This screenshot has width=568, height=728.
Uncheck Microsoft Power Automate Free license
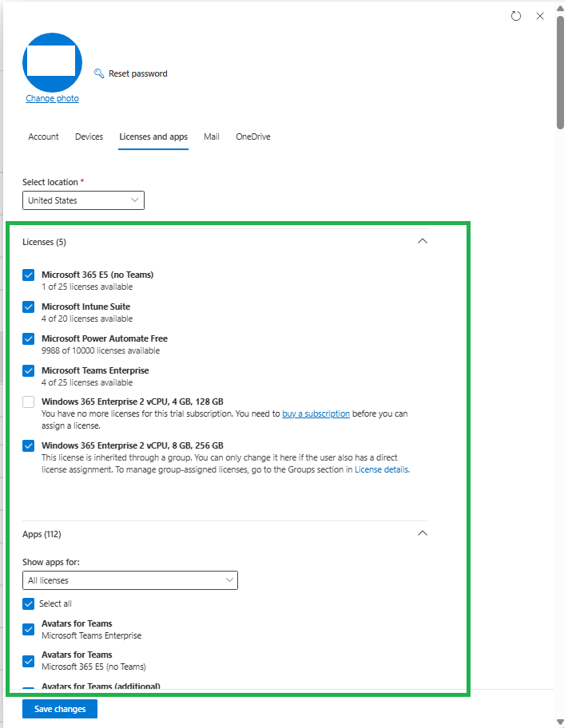coord(28,339)
